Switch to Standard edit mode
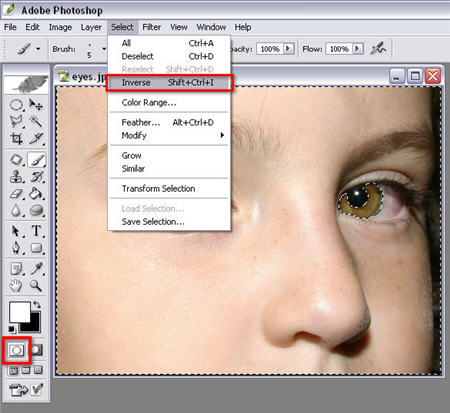This screenshot has width=450, height=413. [x=17, y=350]
